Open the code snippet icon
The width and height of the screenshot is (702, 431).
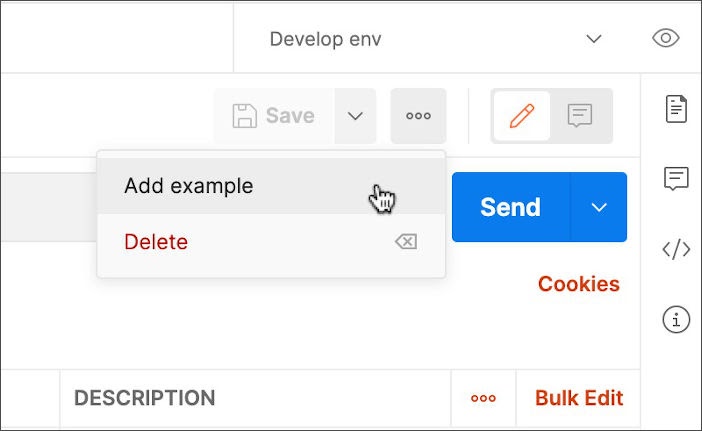tap(677, 250)
